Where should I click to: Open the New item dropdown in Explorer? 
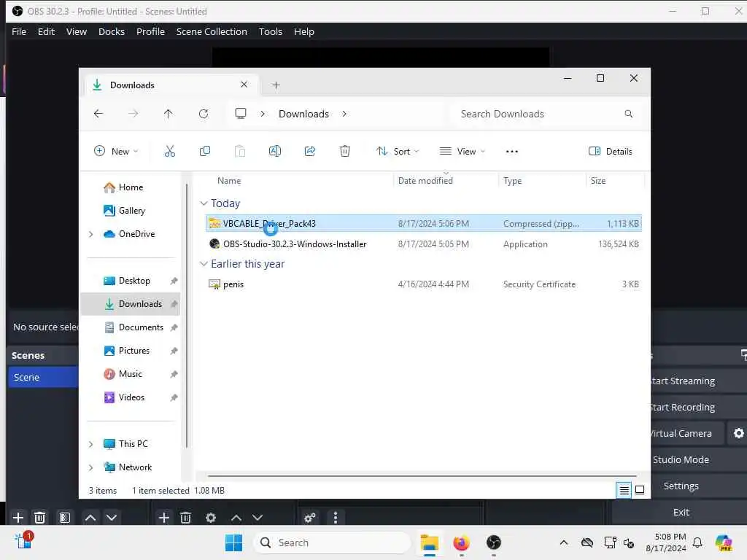pyautogui.click(x=116, y=152)
